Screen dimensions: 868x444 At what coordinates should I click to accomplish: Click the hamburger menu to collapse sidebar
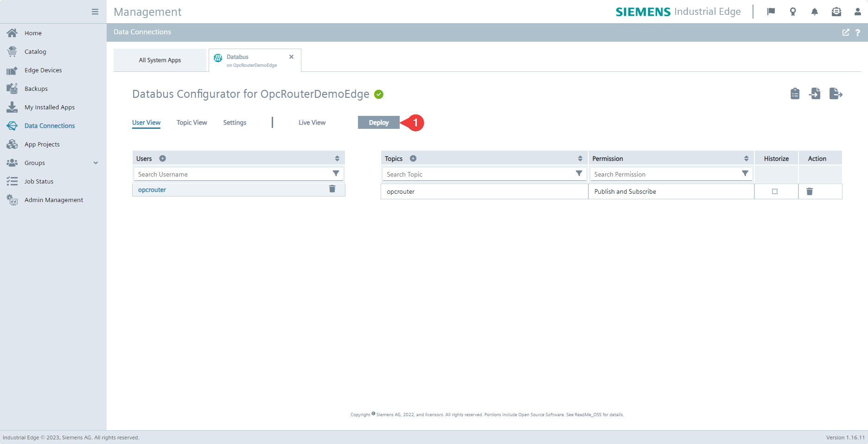tap(95, 12)
